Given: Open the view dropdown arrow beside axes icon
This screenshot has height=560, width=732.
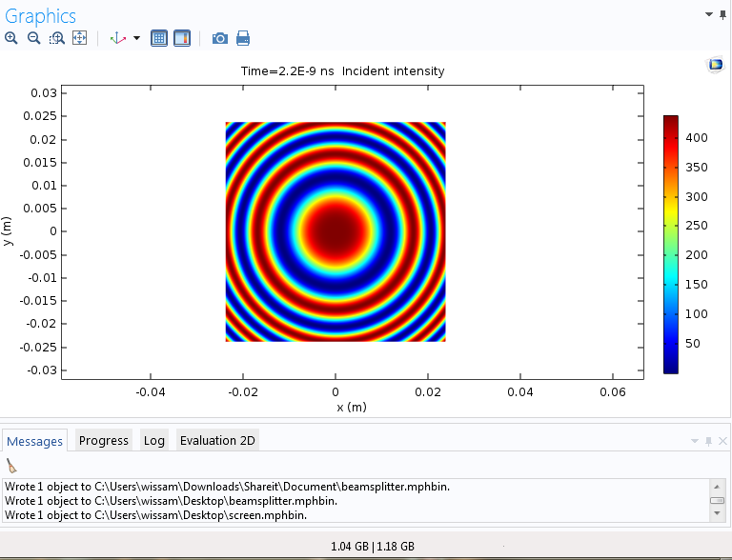Looking at the screenshot, I should point(136,38).
